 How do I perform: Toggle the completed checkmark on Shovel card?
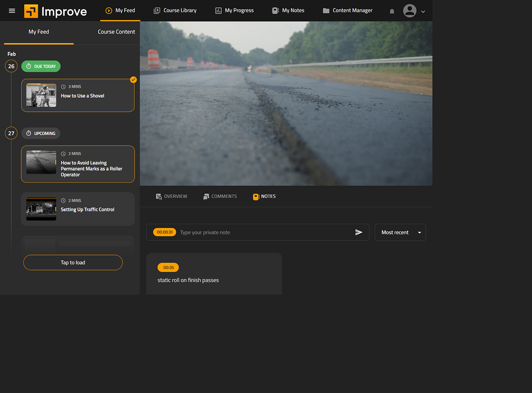click(133, 80)
